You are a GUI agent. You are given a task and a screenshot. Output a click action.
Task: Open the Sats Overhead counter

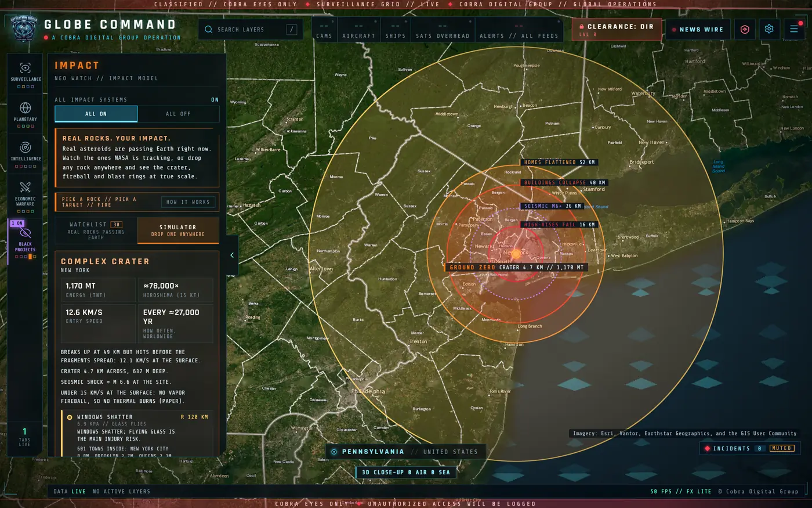[443, 30]
